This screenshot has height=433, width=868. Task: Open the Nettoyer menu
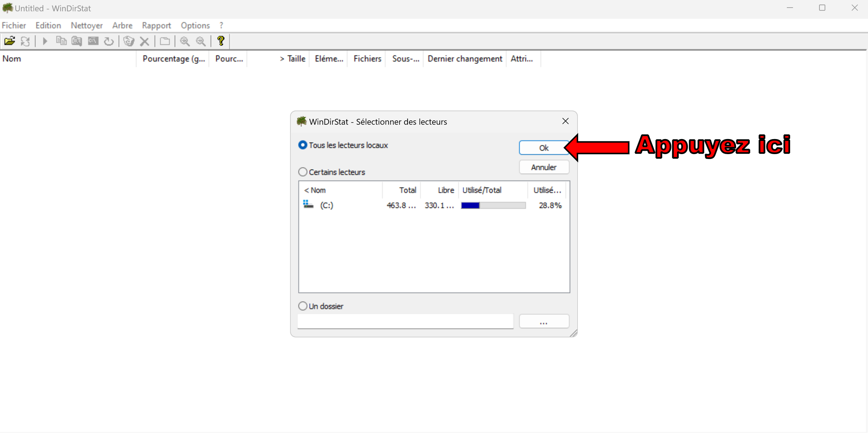(x=87, y=25)
